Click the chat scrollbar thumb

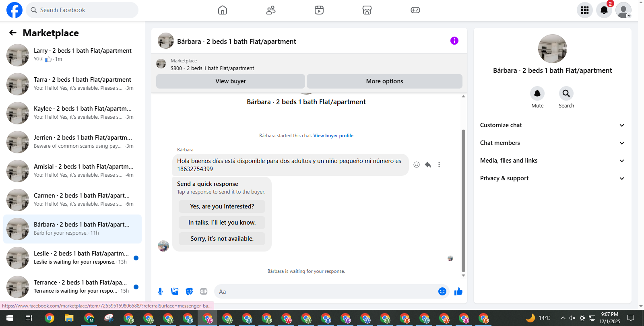[x=463, y=201]
